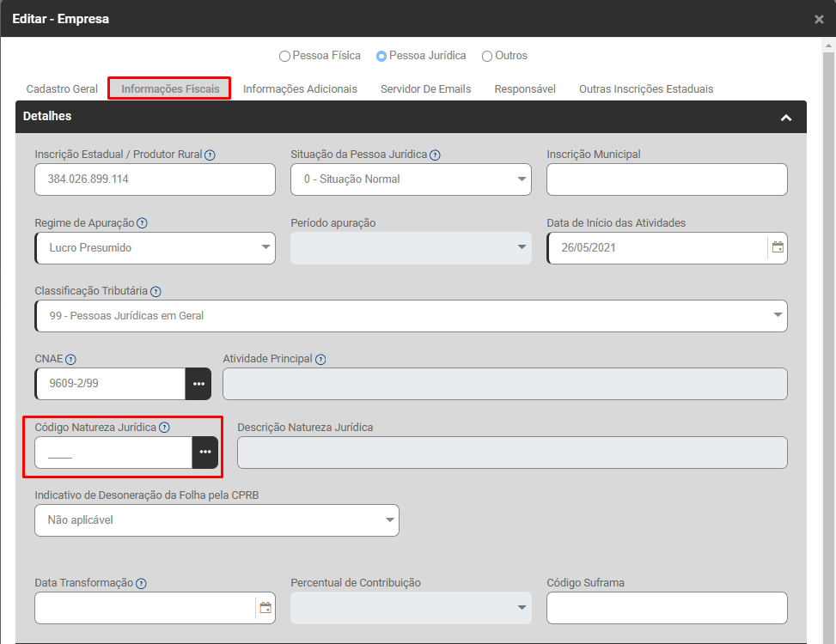Click help icon beside Inscrição Estadual label
The width and height of the screenshot is (836, 644).
(210, 155)
